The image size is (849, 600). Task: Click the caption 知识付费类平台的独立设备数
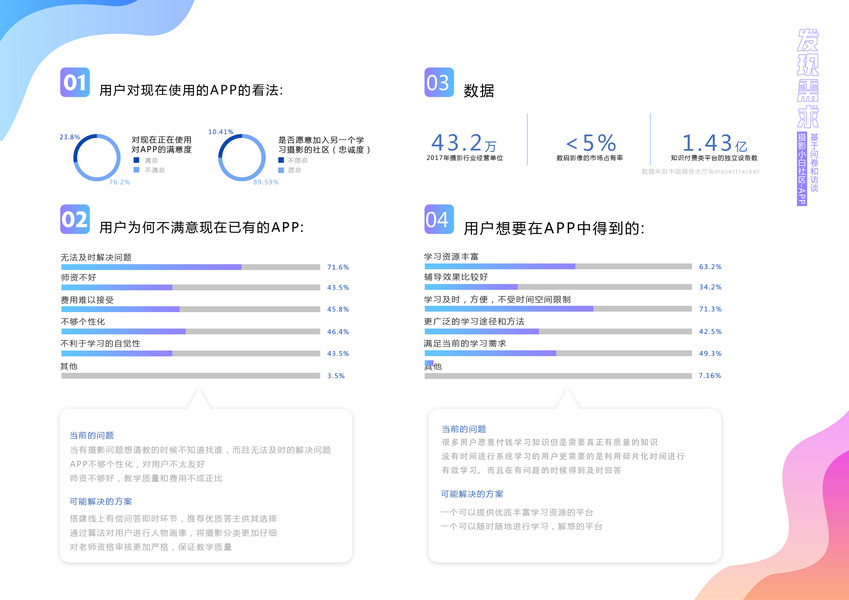[x=714, y=158]
